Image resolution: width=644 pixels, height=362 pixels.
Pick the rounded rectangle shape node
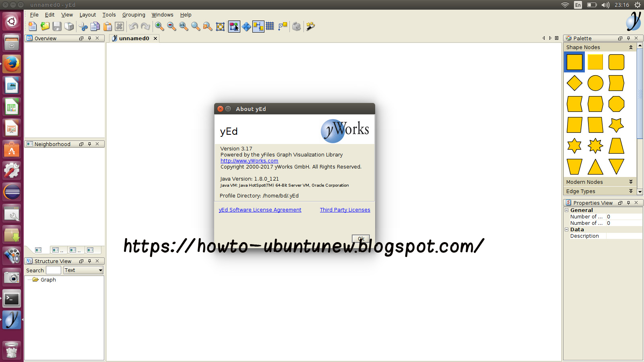pyautogui.click(x=616, y=62)
